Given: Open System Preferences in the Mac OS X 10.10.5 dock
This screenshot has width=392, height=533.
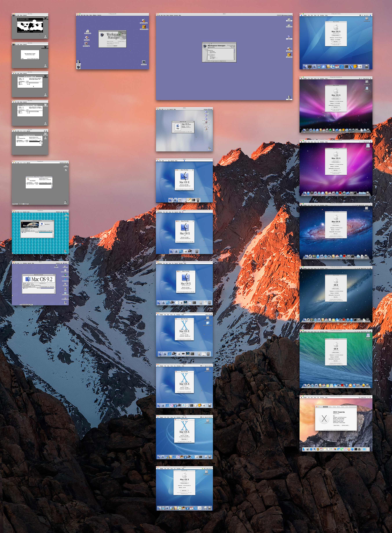Looking at the screenshot, I should (359, 449).
